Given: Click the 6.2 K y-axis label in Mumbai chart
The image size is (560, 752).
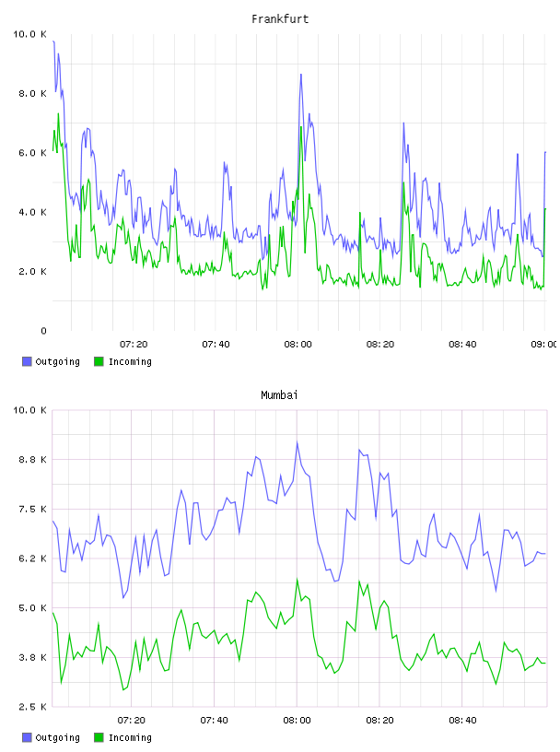Looking at the screenshot, I should [32, 558].
